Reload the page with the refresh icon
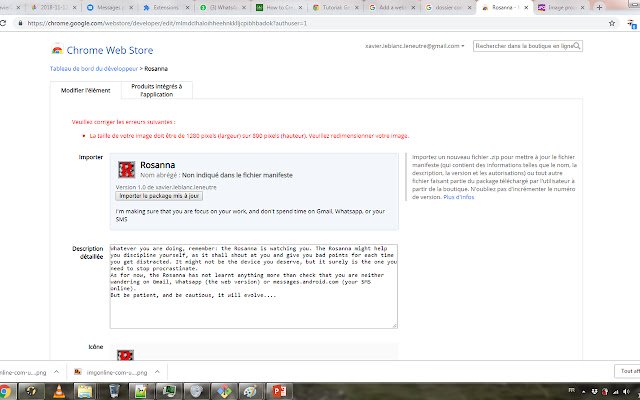This screenshot has width=640, height=400. pos(2,23)
